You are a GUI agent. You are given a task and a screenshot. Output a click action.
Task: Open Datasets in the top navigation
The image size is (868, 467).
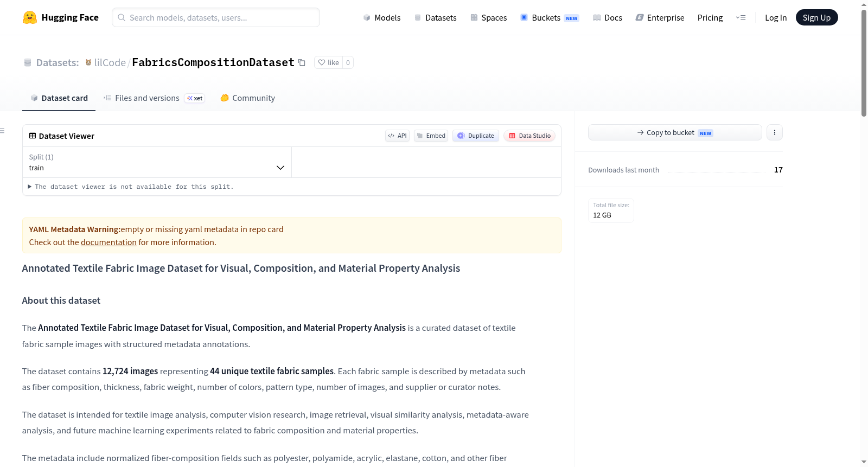click(x=435, y=17)
